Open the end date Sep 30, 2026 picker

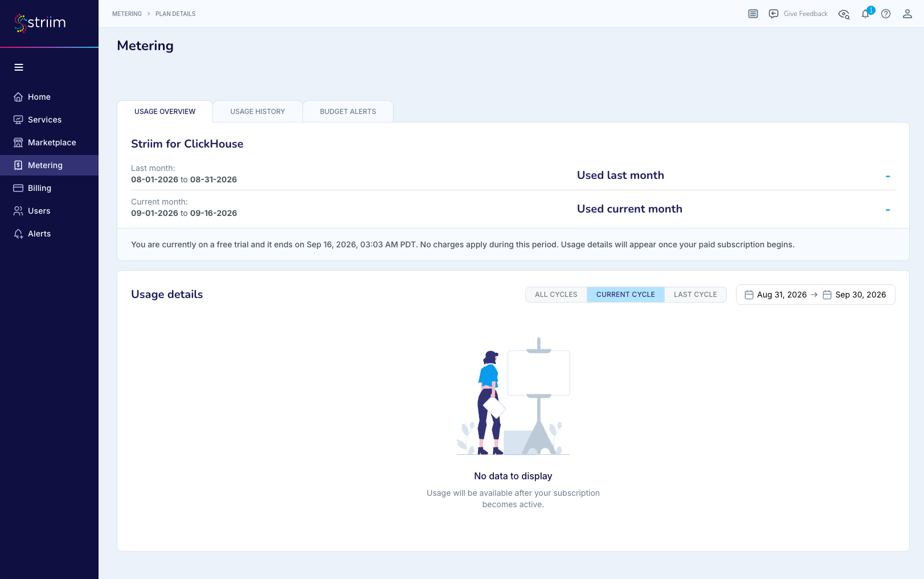(855, 295)
